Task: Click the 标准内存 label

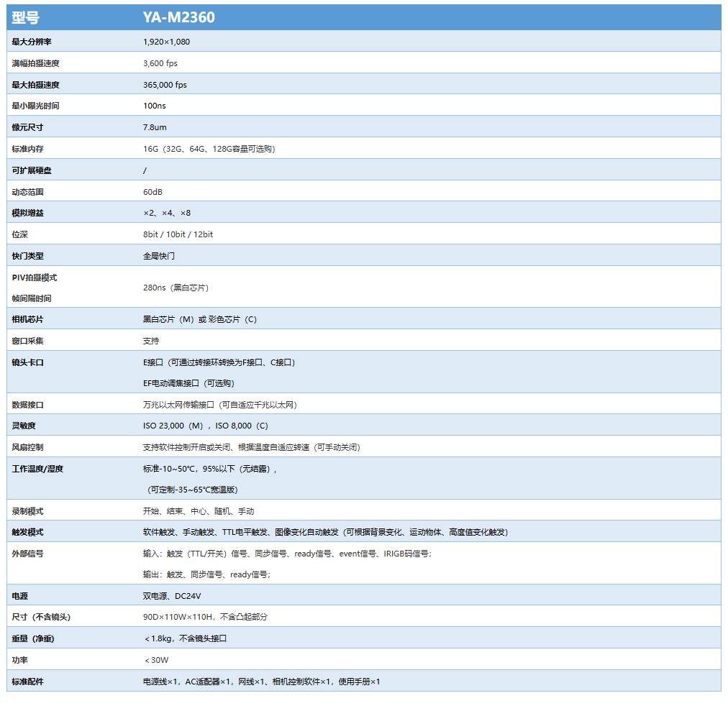Action: 27,149
